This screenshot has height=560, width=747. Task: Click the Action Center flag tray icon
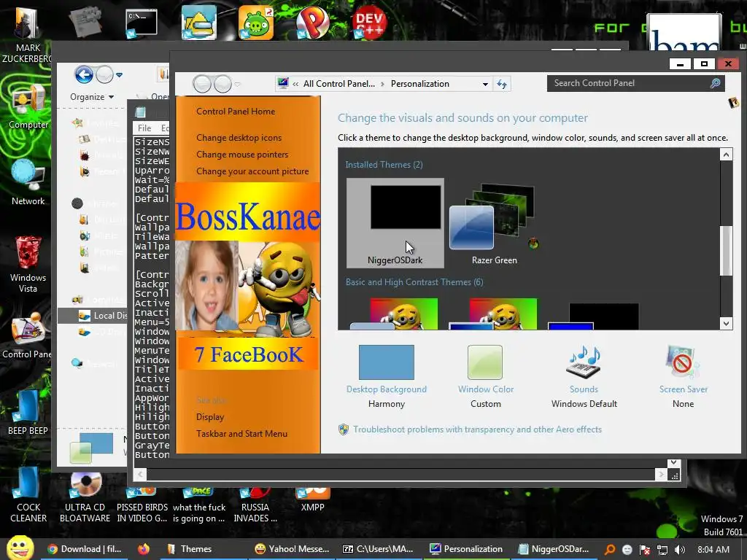[x=645, y=550]
